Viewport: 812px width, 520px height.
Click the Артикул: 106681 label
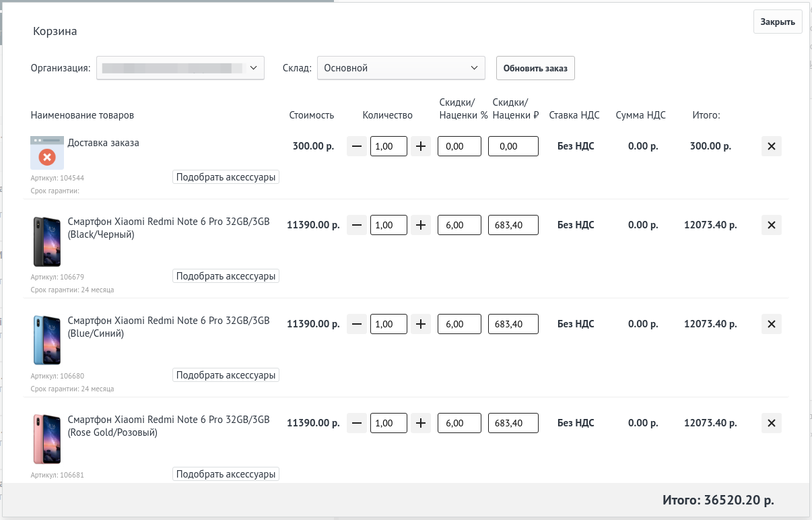coord(57,475)
